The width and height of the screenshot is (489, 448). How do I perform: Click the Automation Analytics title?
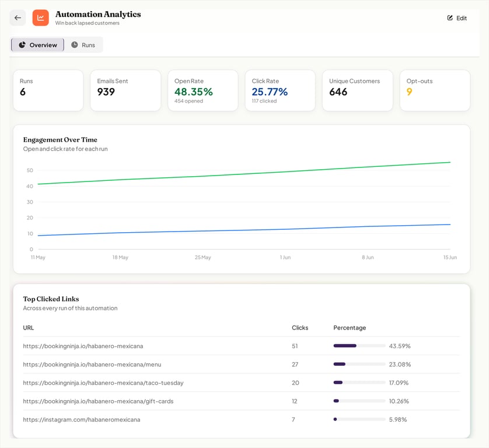[98, 15]
